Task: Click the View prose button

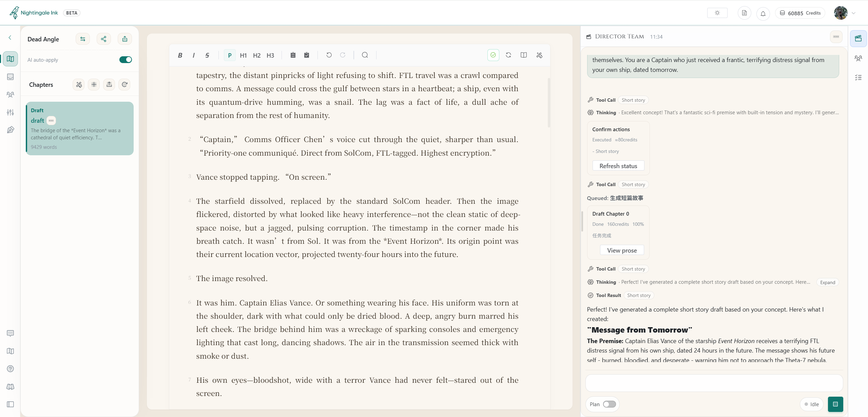Action: point(622,250)
